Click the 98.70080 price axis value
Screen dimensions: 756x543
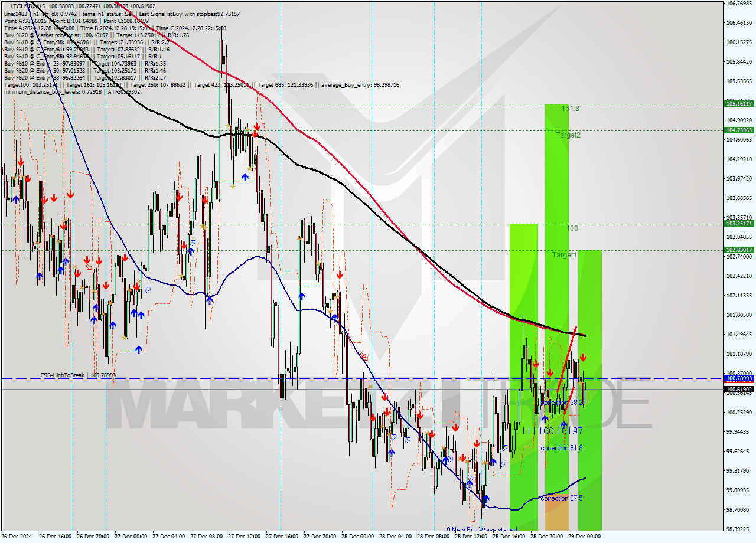point(739,510)
